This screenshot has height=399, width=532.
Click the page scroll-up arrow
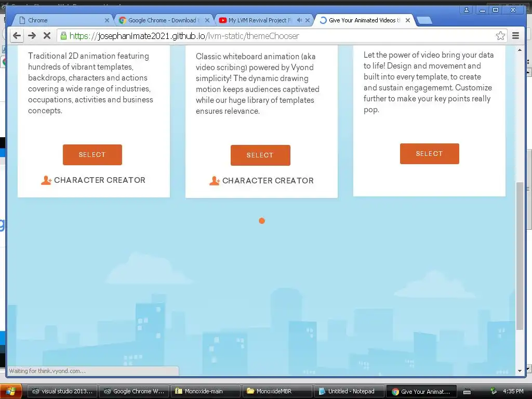(x=520, y=50)
